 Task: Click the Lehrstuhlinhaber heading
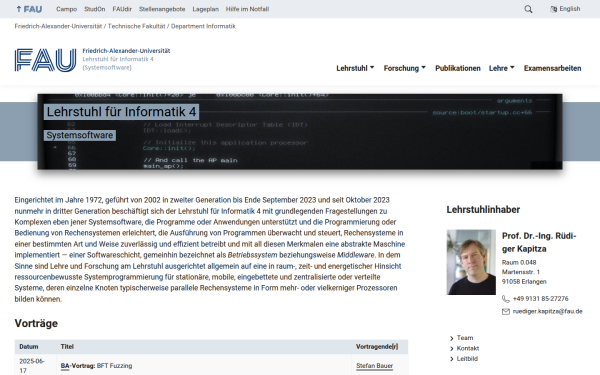483,210
